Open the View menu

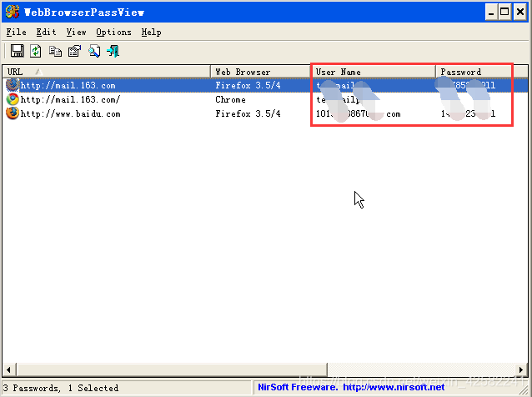(x=77, y=33)
